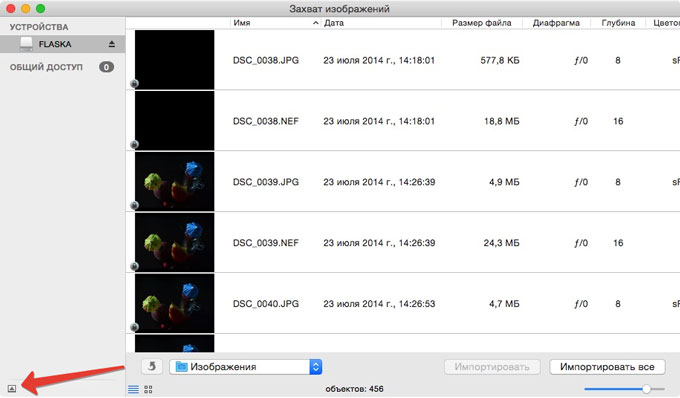Select FLASKA device in sidebar
Screen dimensions: 680x398
(62, 44)
